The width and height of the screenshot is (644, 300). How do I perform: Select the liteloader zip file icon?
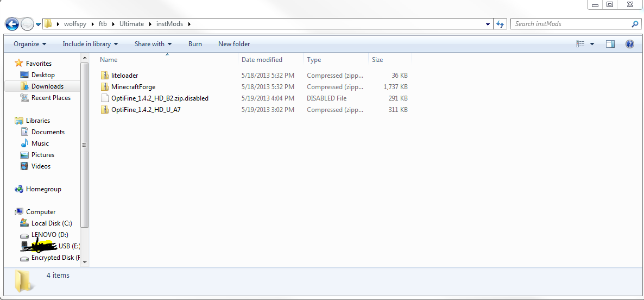(x=105, y=76)
